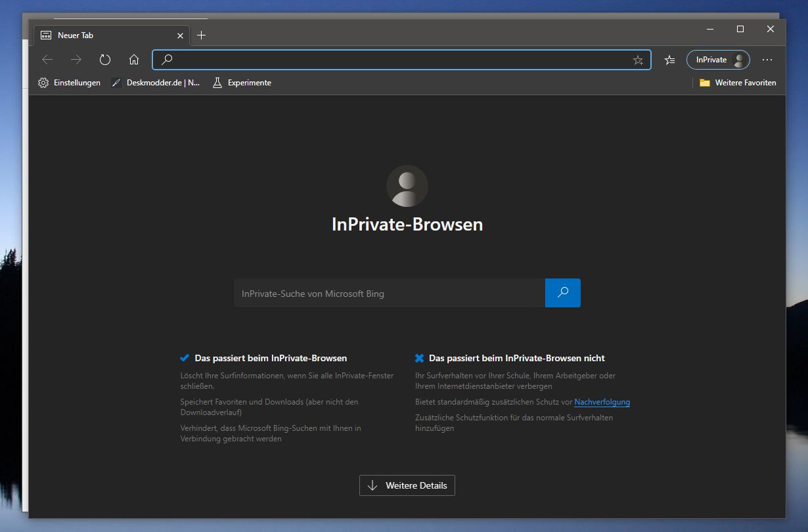Click 'Das passiert beim InPrivate-Browsen nicht' heading
The image size is (808, 532).
pos(517,358)
